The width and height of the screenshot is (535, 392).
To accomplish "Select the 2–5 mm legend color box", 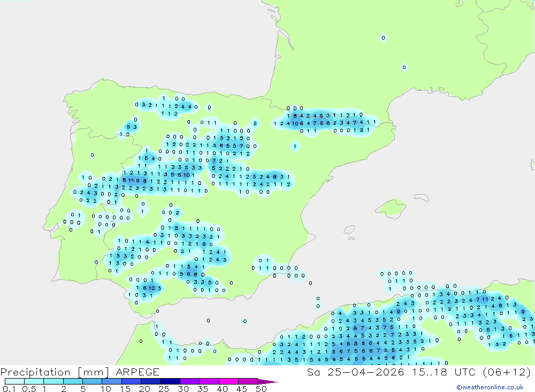I will [x=73, y=381].
